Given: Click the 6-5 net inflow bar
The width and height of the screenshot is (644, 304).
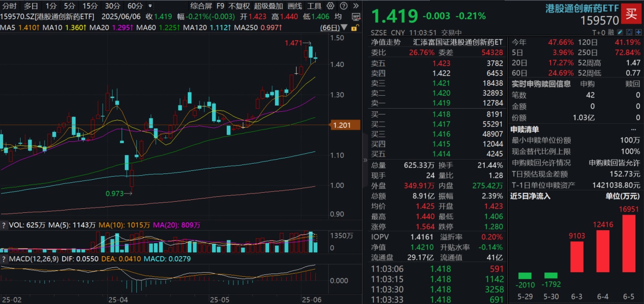Looking at the screenshot, I should [x=628, y=243].
